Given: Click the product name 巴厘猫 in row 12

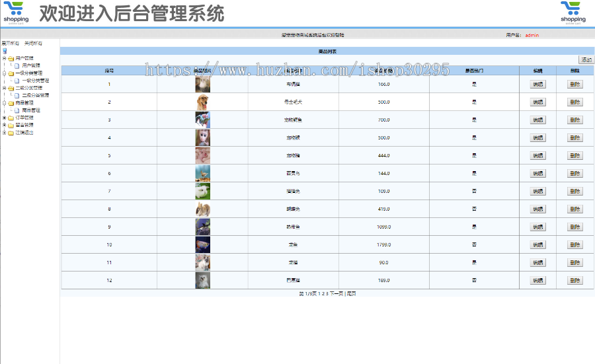Looking at the screenshot, I should pos(293,280).
